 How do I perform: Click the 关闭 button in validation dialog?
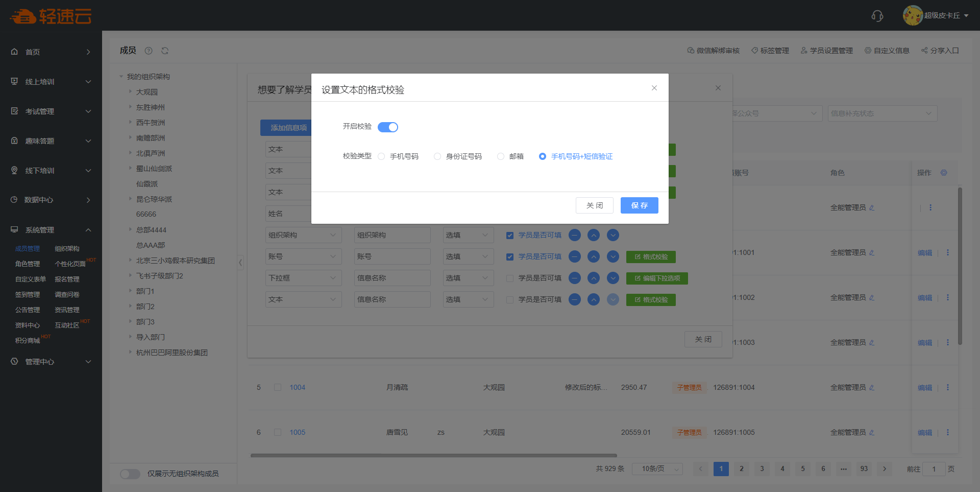594,205
